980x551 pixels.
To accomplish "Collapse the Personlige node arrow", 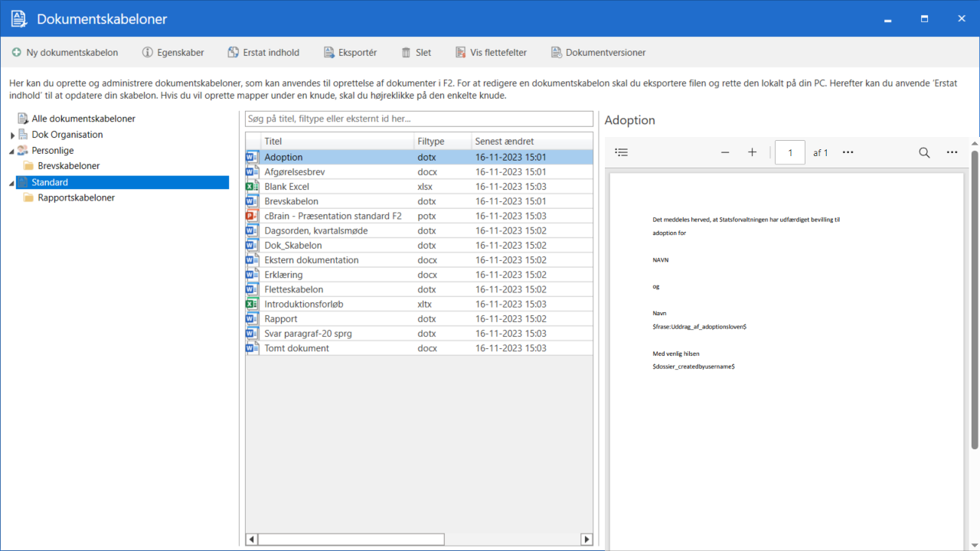I will (x=12, y=151).
